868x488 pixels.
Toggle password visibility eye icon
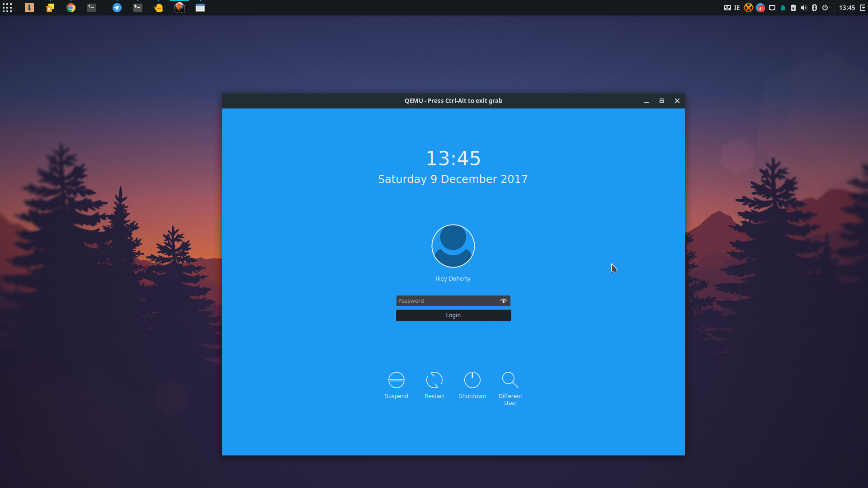[x=504, y=301]
